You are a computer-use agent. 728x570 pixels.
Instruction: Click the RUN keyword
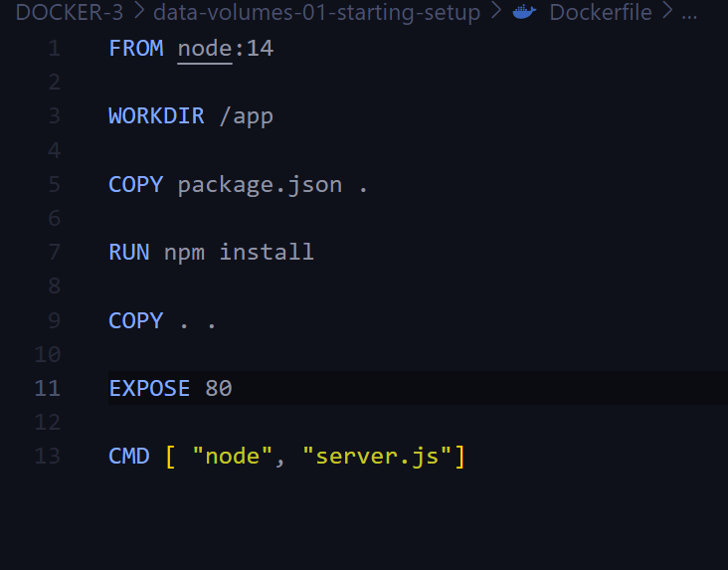129,253
